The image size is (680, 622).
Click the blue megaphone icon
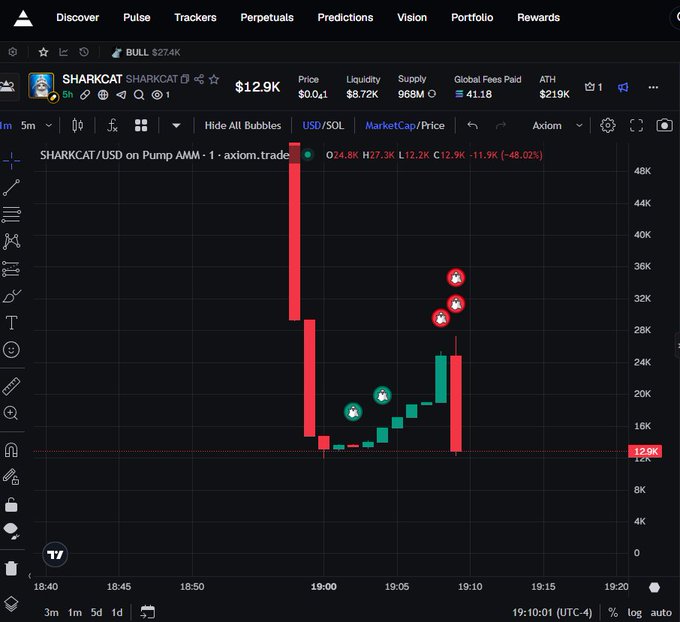[x=623, y=88]
